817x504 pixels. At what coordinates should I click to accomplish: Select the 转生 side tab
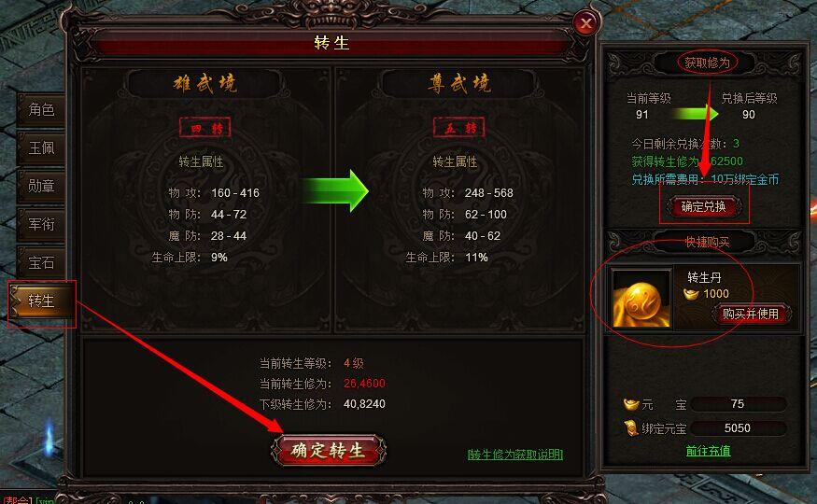43,301
